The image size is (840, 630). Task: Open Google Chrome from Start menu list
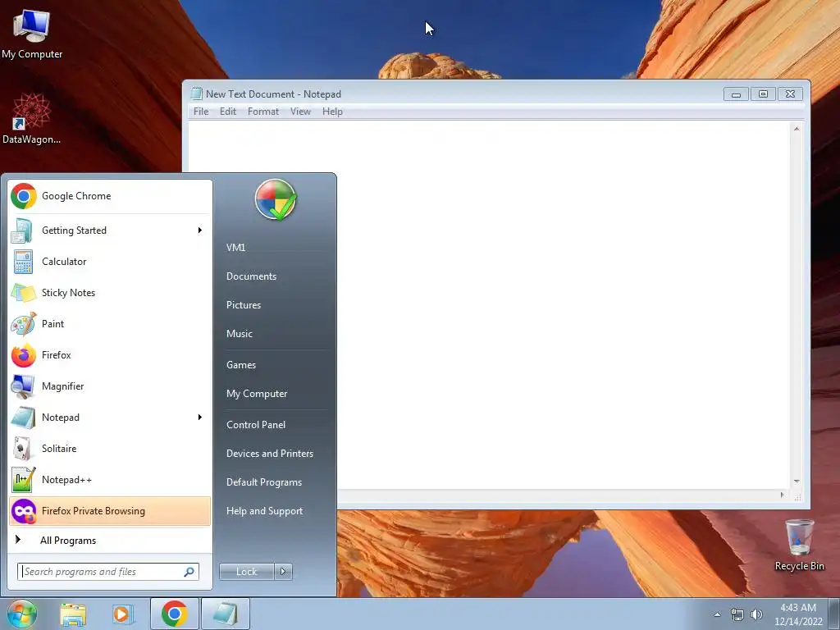110,196
